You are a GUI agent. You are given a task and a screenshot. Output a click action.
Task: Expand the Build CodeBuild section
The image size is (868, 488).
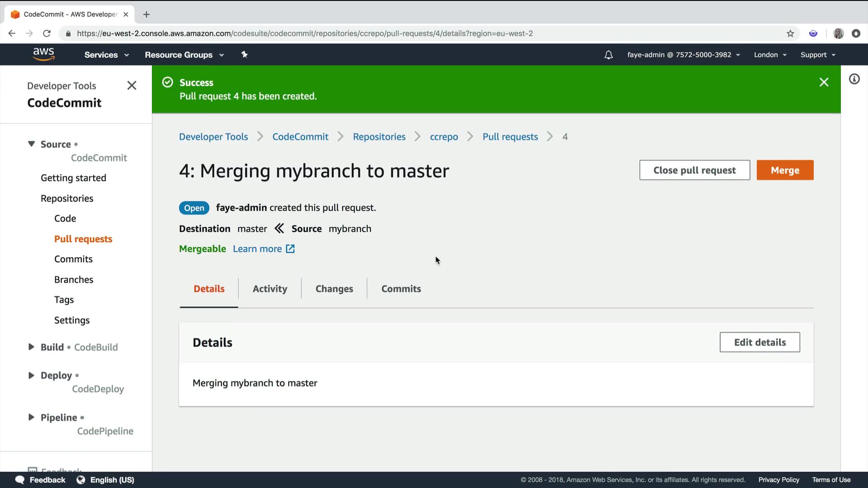31,347
